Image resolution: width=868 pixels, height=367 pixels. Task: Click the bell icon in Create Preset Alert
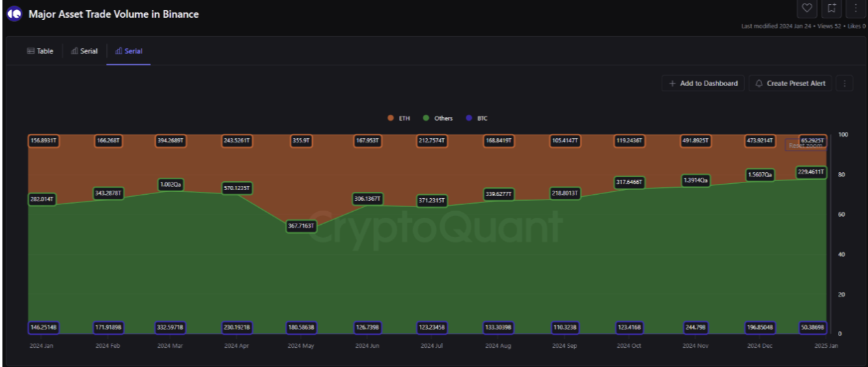point(759,83)
